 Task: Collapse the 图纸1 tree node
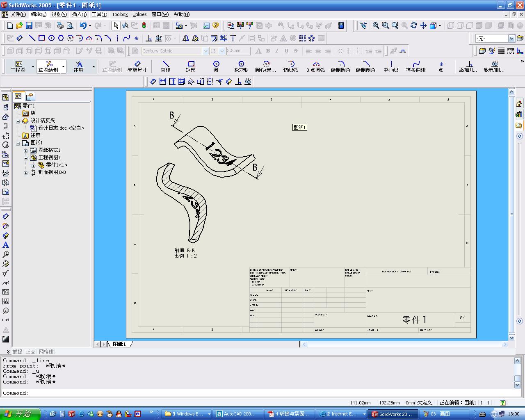click(x=18, y=143)
